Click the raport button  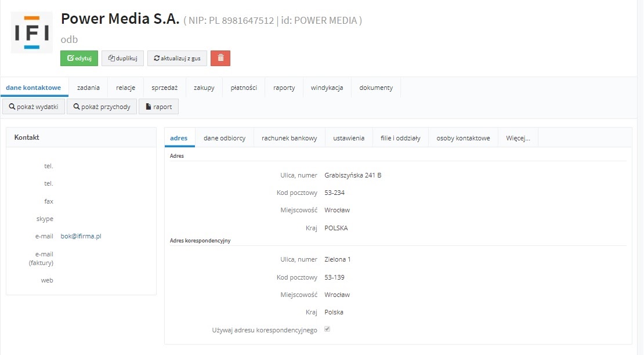click(x=158, y=107)
